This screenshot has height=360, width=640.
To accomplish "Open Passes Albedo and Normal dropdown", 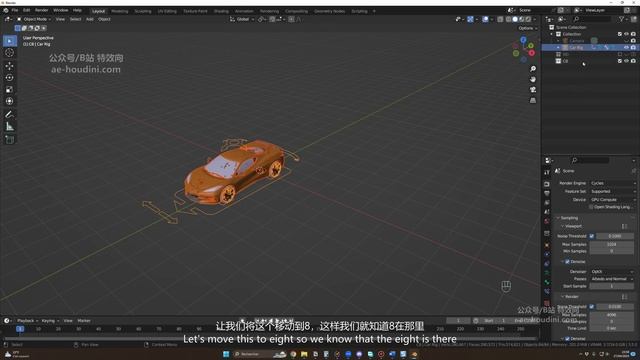I will [x=612, y=279].
